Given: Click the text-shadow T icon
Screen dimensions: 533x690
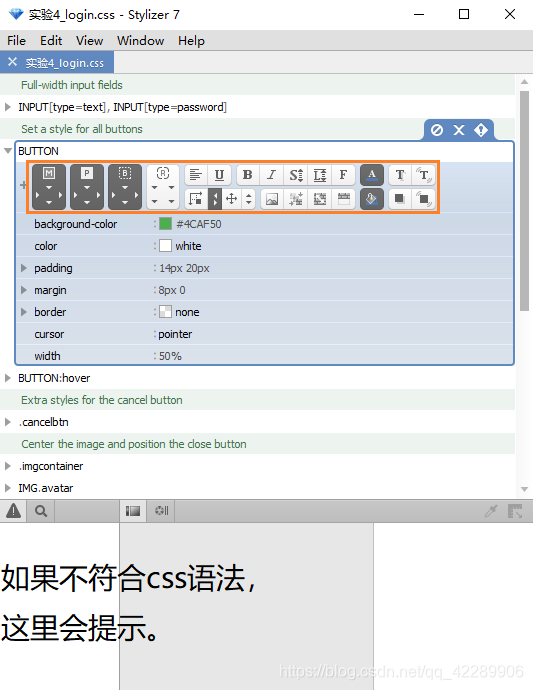Looking at the screenshot, I should pyautogui.click(x=424, y=175).
